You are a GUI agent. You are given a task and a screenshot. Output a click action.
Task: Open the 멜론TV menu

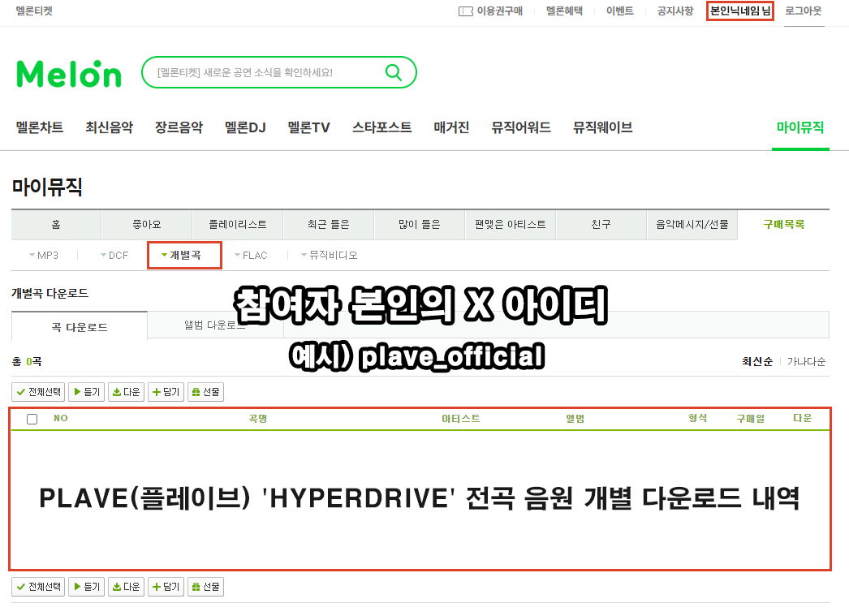click(308, 127)
